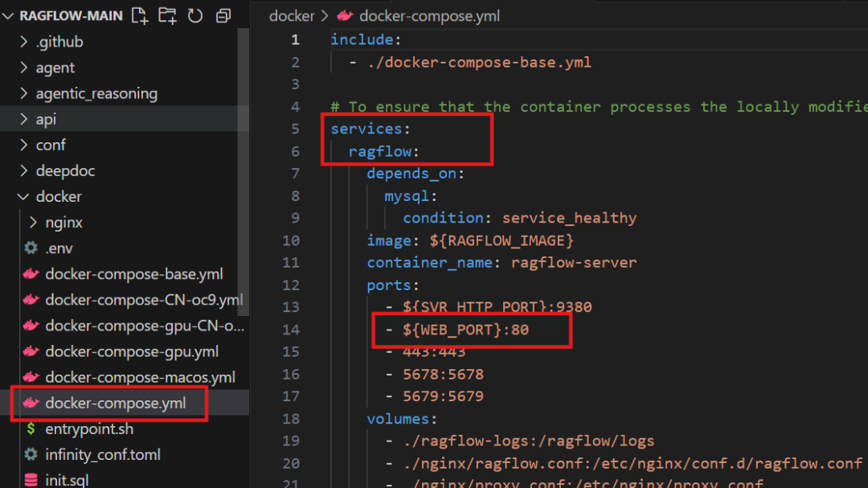868x488 pixels.
Task: Click '${SVR_HTTP_PORT}:9380' port entry
Action: click(x=497, y=307)
